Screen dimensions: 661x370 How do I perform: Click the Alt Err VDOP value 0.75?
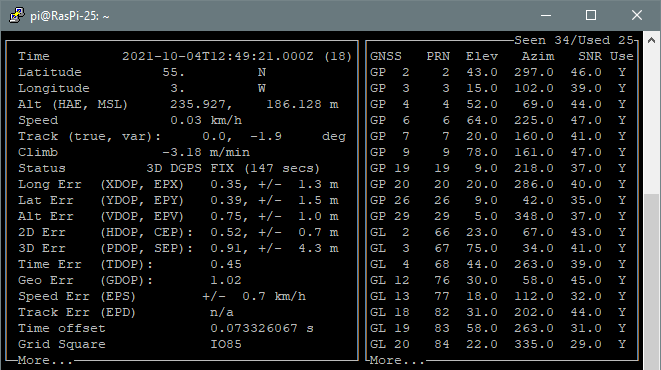[226, 217]
